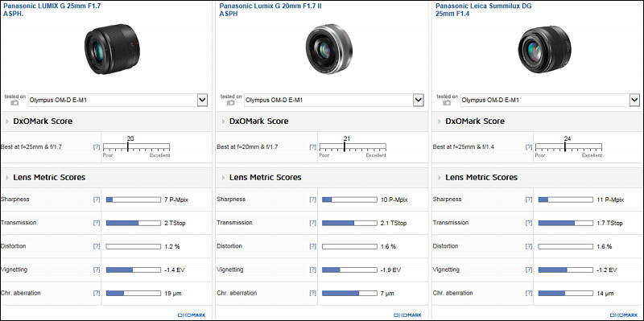Screen dimensions: 644x321
Task: Collapse Lens Metric Scores for 25mm F1.7 lens
Action: pos(7,178)
